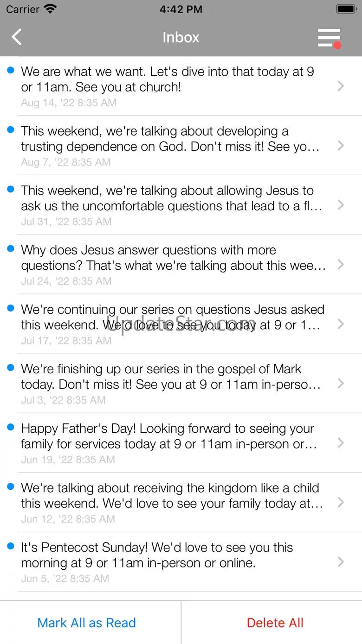Open the hamburger menu with notification dot
362x644 pixels.
coord(330,38)
